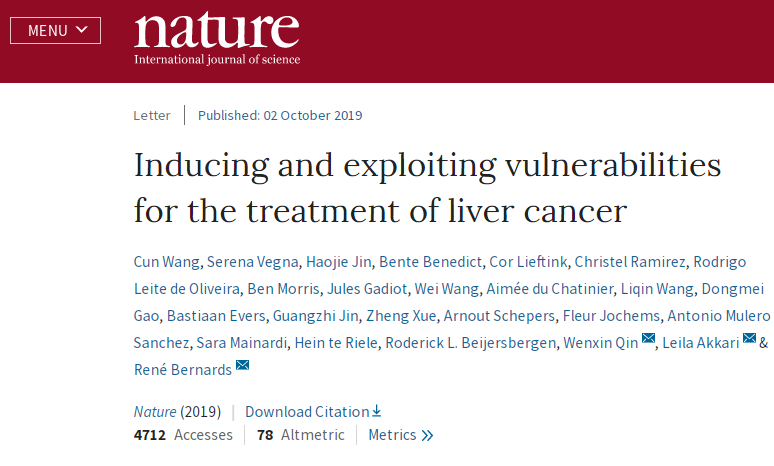774x466 pixels.
Task: Click the 78 Altmetric score
Action: [x=301, y=435]
